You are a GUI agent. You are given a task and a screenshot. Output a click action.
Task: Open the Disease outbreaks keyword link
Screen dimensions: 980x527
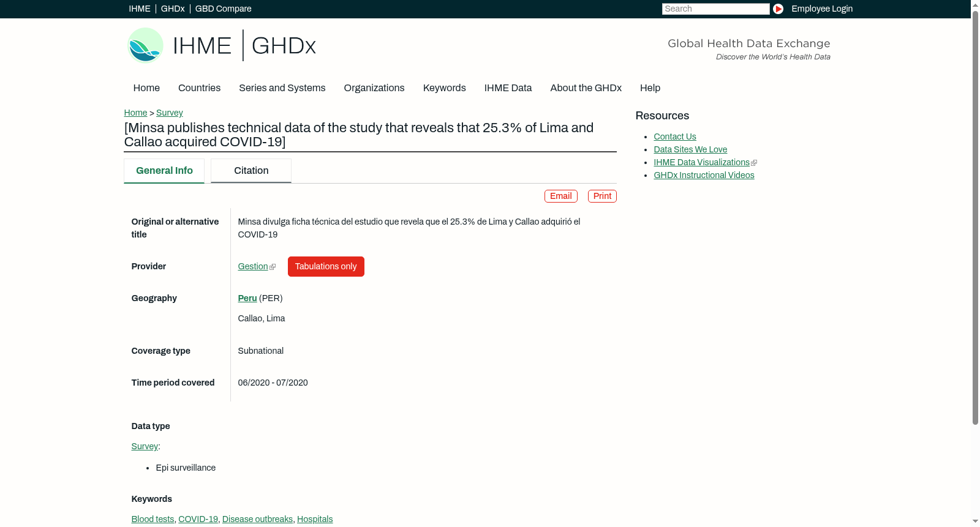tap(258, 519)
